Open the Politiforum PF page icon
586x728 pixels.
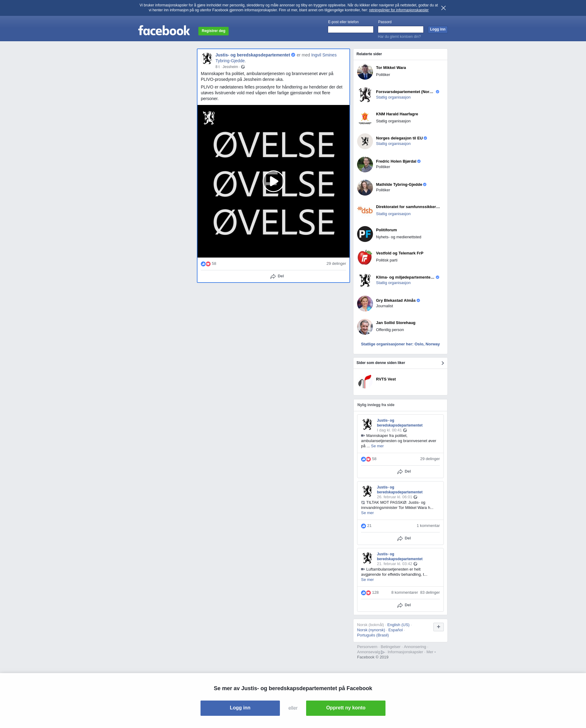click(x=365, y=234)
